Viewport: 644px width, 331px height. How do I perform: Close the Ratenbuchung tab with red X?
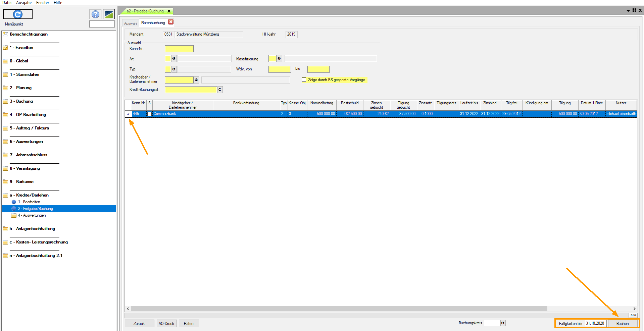pos(171,22)
